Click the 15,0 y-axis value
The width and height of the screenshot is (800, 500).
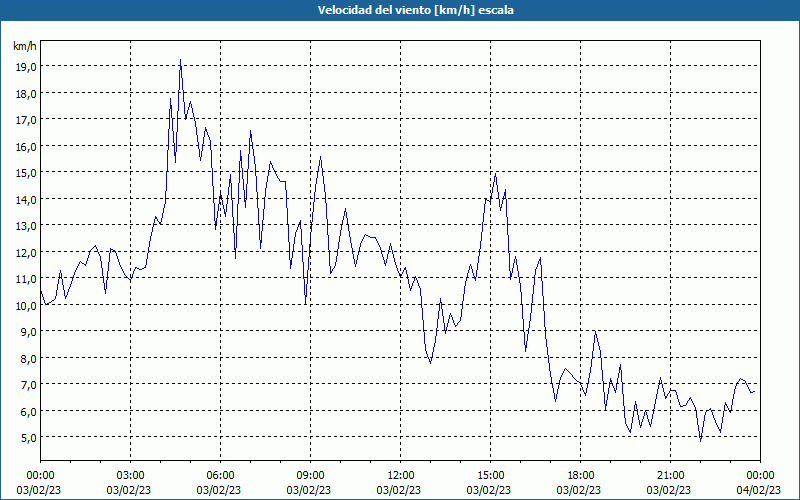(x=25, y=173)
